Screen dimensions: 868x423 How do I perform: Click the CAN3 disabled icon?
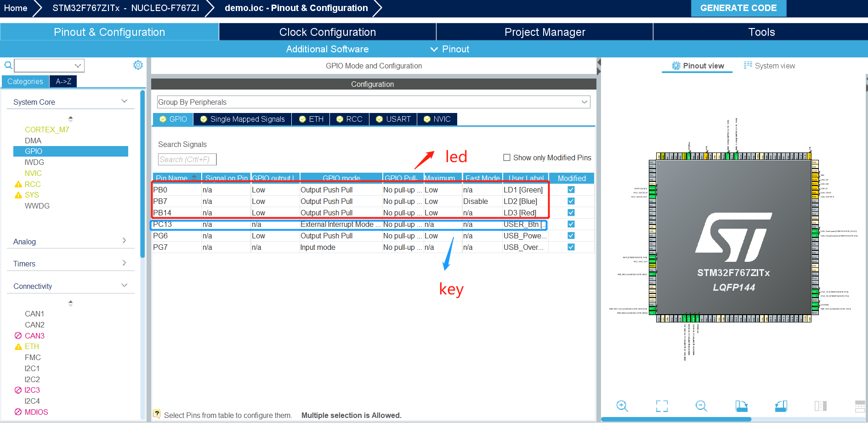click(18, 336)
